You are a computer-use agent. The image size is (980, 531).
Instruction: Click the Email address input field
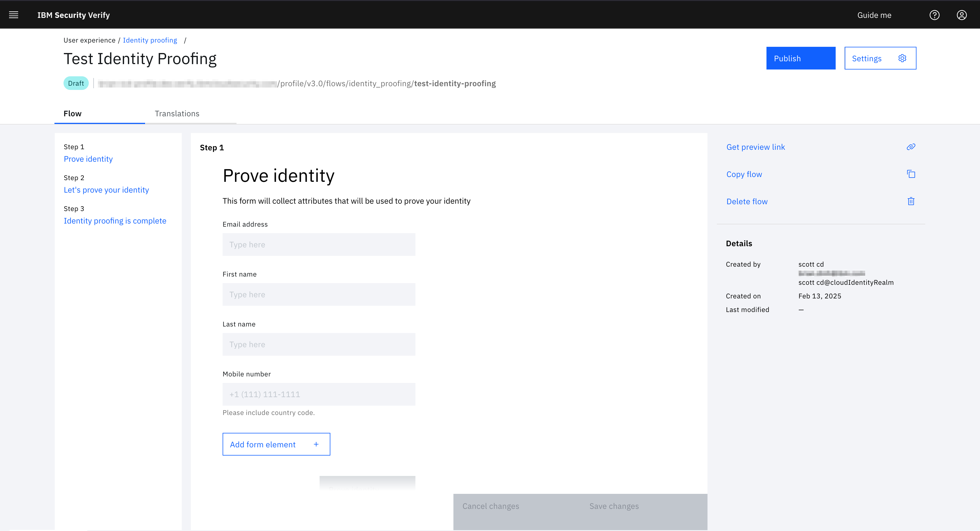[x=318, y=245]
